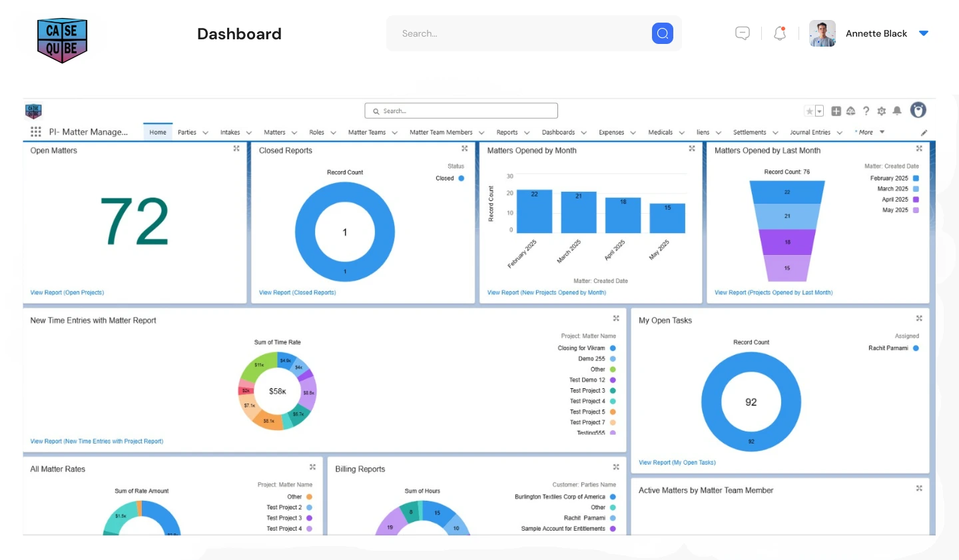Click the February 2025 legend swatch

point(916,178)
